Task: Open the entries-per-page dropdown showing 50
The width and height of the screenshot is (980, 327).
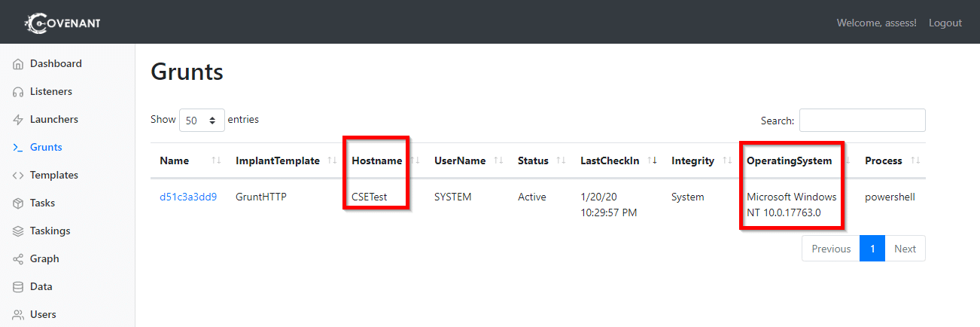Action: click(202, 121)
